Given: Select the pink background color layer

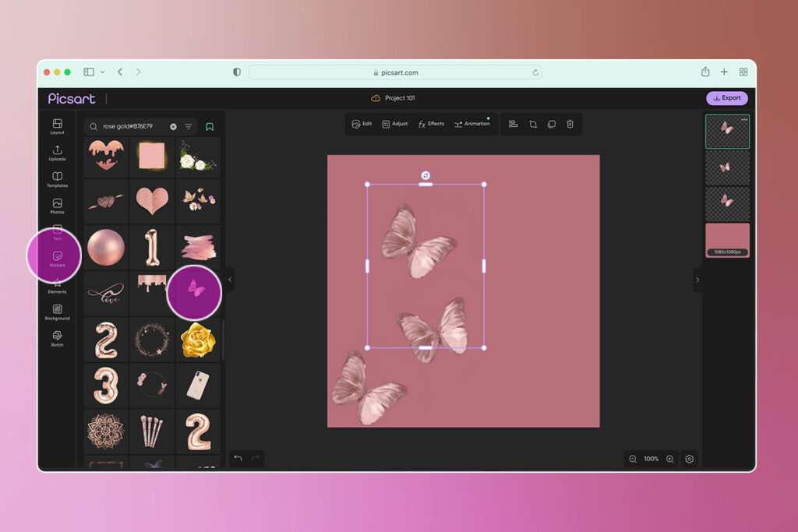Looking at the screenshot, I should tap(727, 239).
